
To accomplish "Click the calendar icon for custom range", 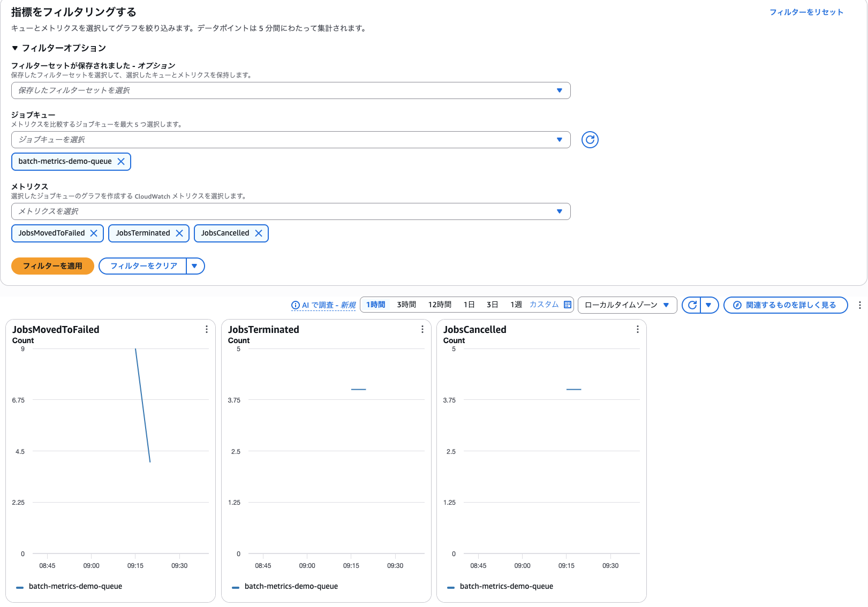I will point(568,305).
